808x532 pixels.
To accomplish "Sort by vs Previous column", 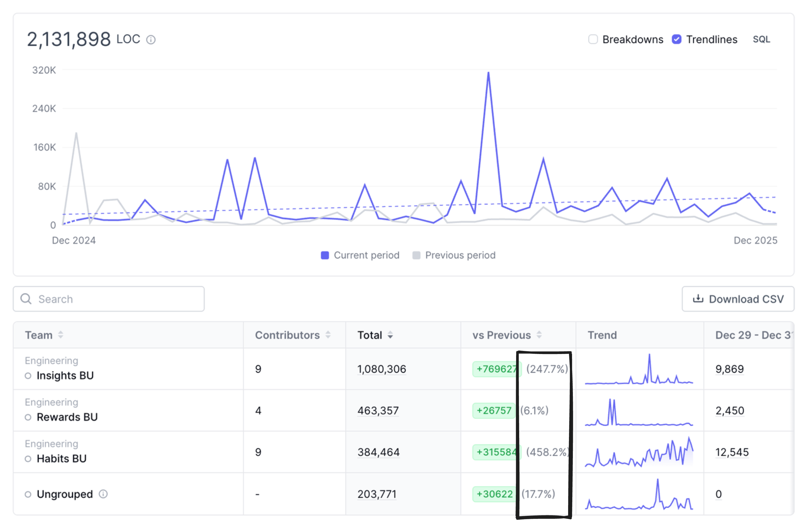I will click(539, 335).
